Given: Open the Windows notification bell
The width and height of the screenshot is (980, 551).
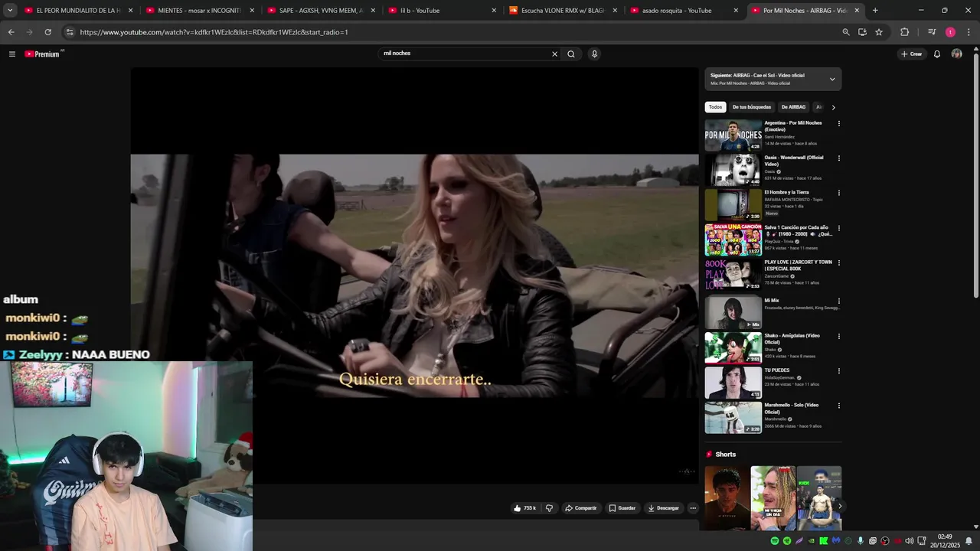Looking at the screenshot, I should point(967,541).
